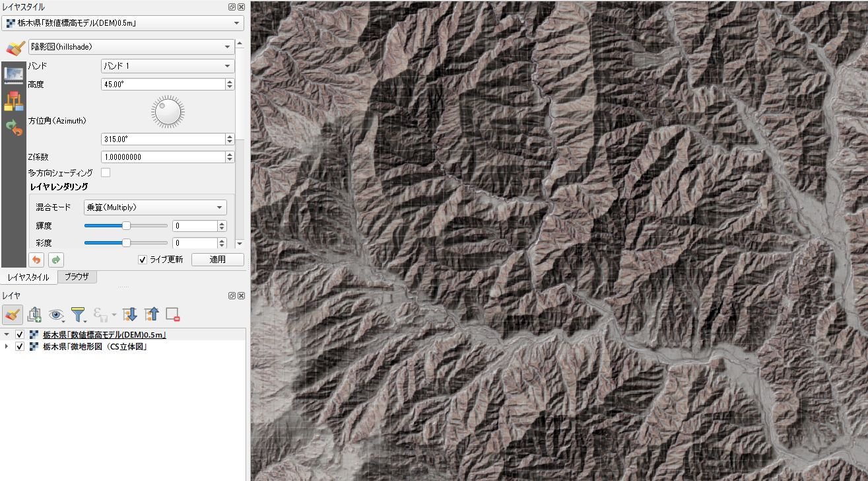Screen dimensions: 868x481
Task: Float the レイヤスタイル panel
Action: pos(232,7)
